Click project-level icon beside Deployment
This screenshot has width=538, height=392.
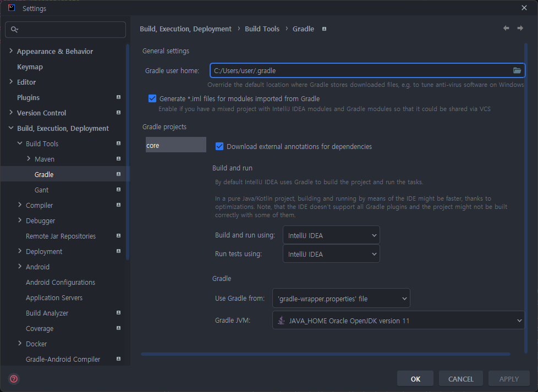118,251
